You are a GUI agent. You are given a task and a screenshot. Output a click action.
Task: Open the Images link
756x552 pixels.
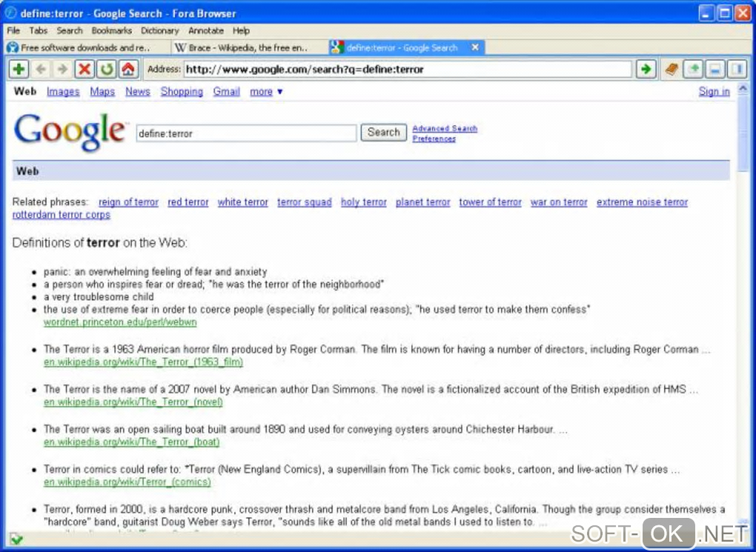[63, 92]
